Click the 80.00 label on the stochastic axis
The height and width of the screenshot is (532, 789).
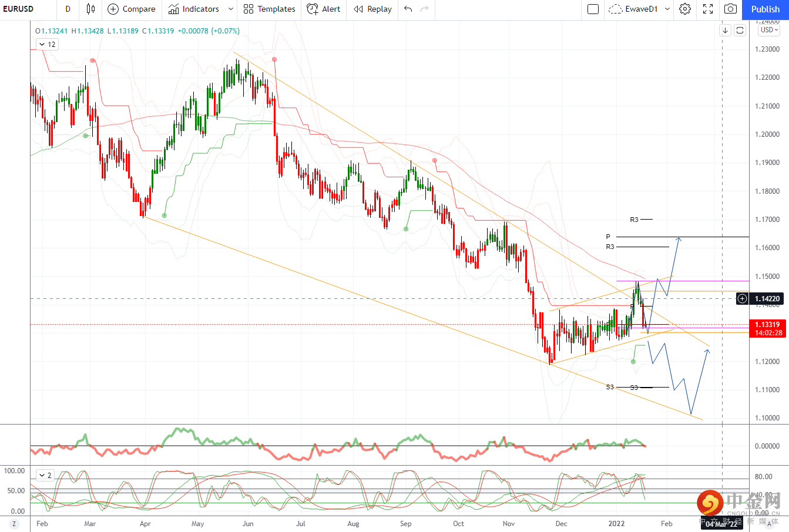(763, 476)
